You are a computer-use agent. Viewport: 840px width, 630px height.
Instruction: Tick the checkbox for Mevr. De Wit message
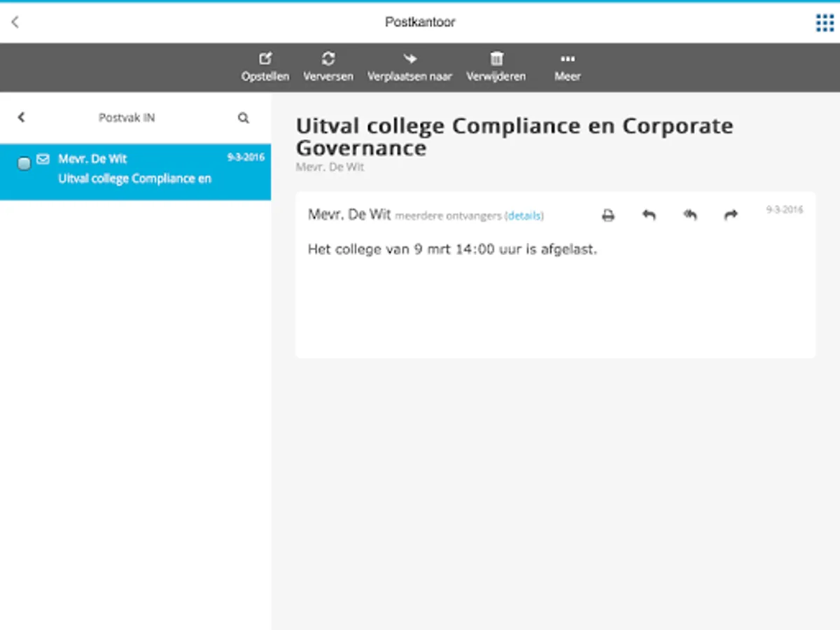coord(24,164)
